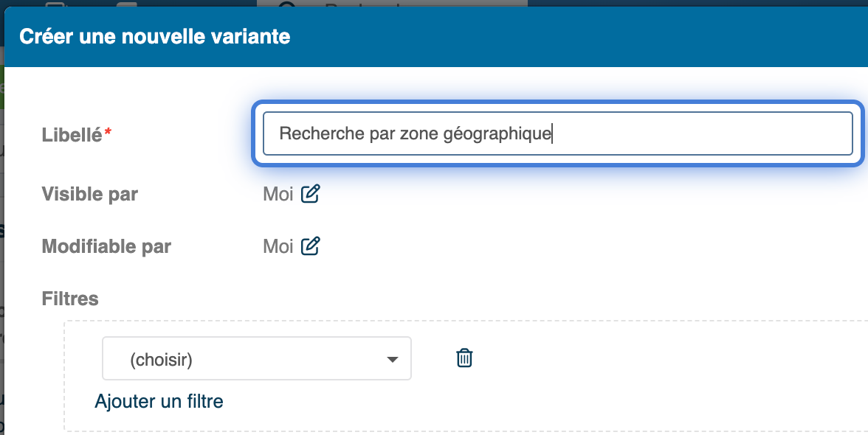Select the (choisir) placeholder text in combo box
The image size is (868, 435).
[x=161, y=360]
